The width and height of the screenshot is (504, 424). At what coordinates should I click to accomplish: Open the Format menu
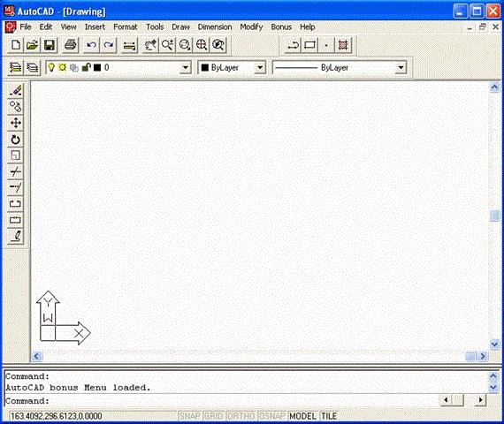[x=126, y=27]
